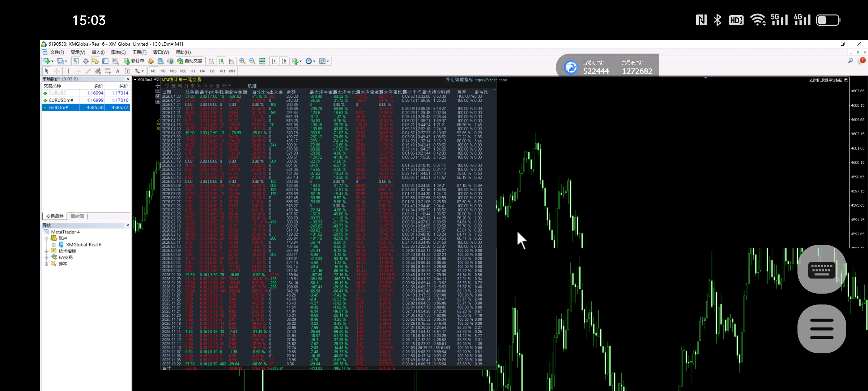Select the H1 timeframe button
This screenshot has width=868, height=391.
click(192, 71)
